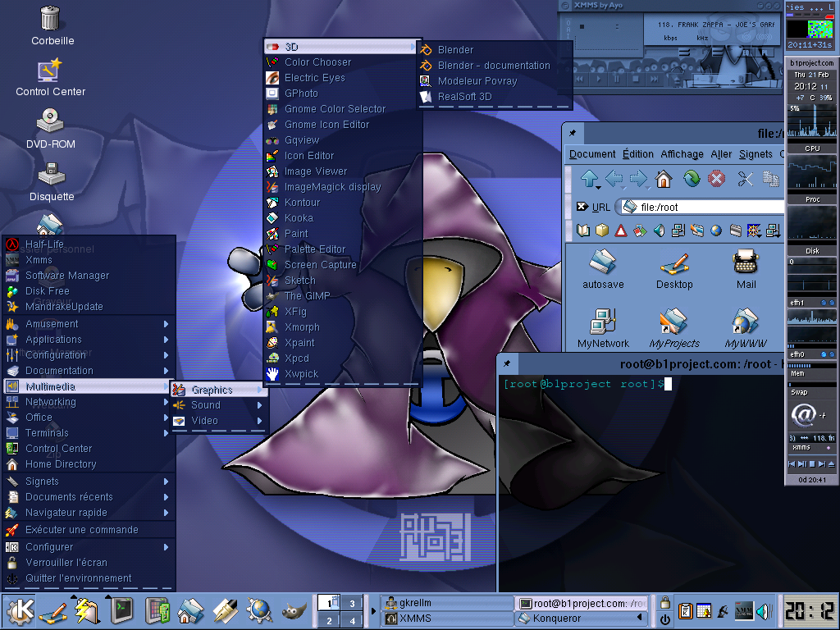Expand the Sound submenu
This screenshot has width=840, height=630.
tap(218, 405)
